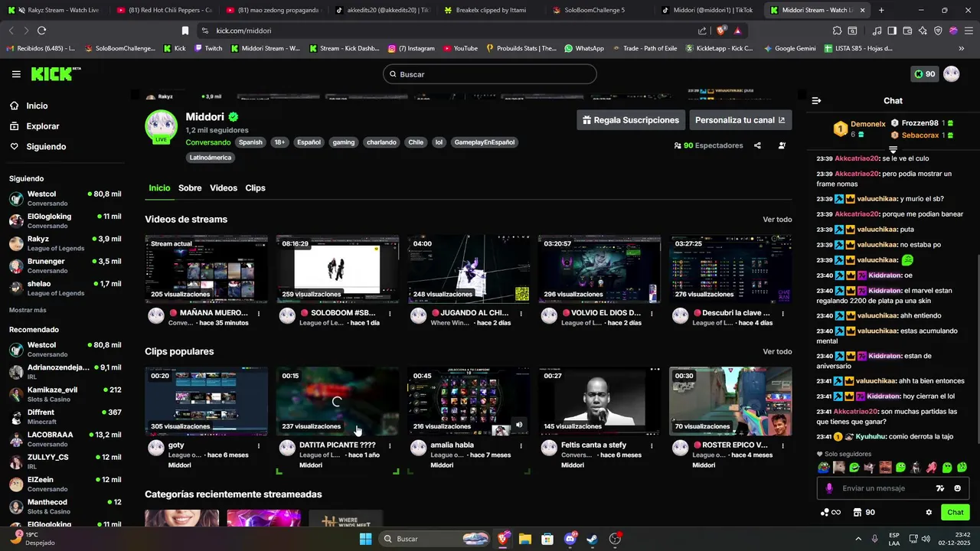Click the channel points infinity icon
The image size is (980, 551).
pos(831,512)
